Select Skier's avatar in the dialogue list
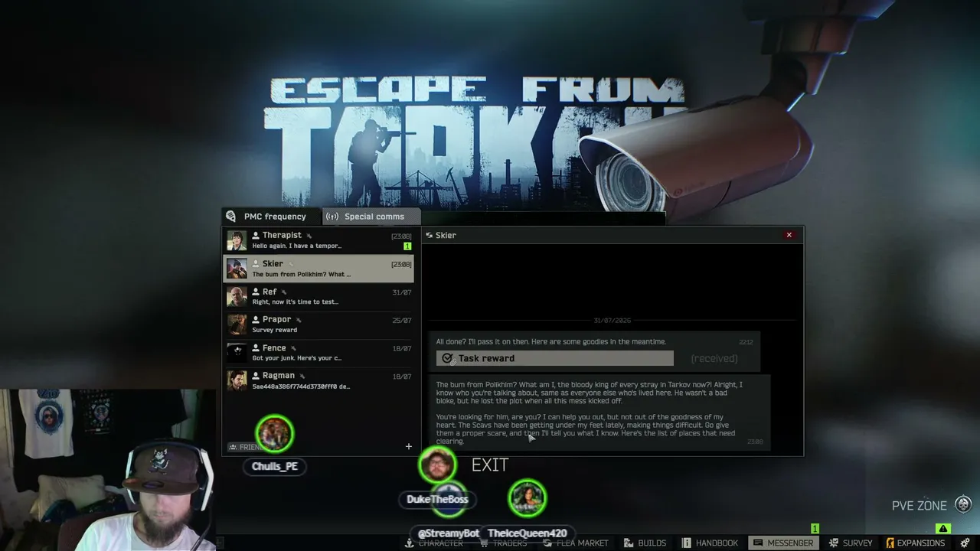Viewport: 980px width, 551px height. [237, 269]
